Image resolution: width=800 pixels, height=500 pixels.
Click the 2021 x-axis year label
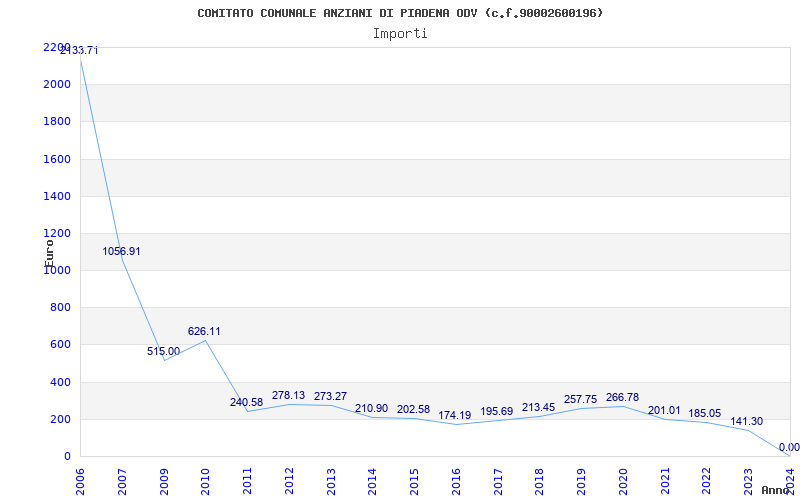point(665,481)
